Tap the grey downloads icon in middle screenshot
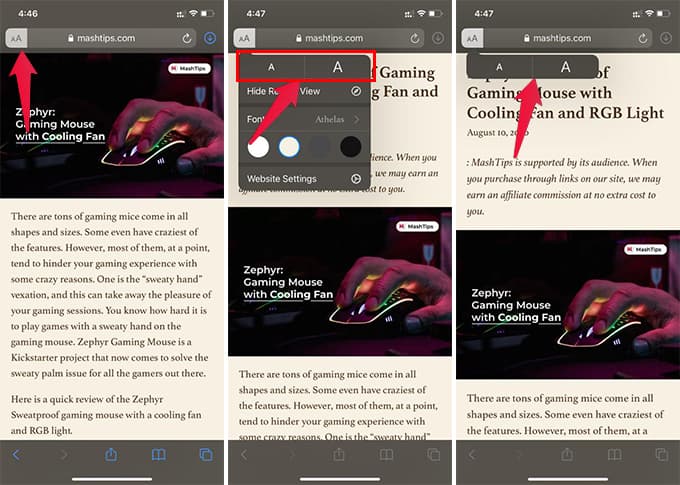680x485 pixels. (x=438, y=38)
